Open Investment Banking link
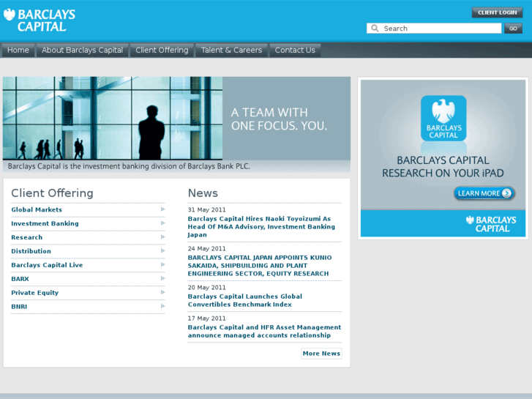532x399 pixels. pyautogui.click(x=45, y=223)
